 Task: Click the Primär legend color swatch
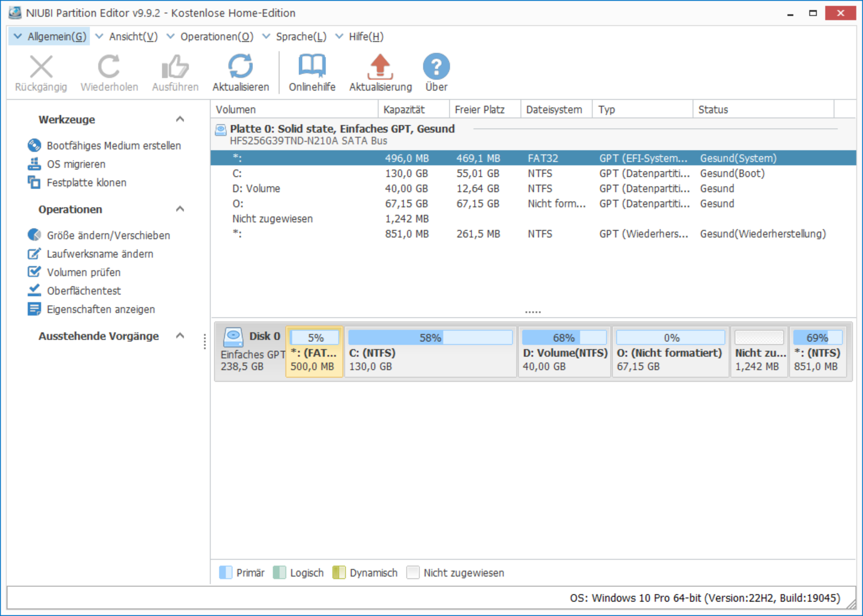(226, 572)
